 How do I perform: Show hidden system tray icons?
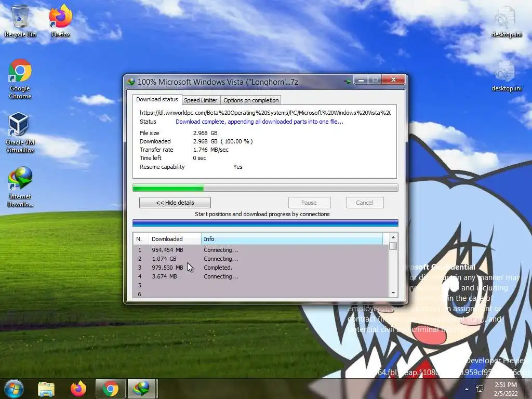467,389
